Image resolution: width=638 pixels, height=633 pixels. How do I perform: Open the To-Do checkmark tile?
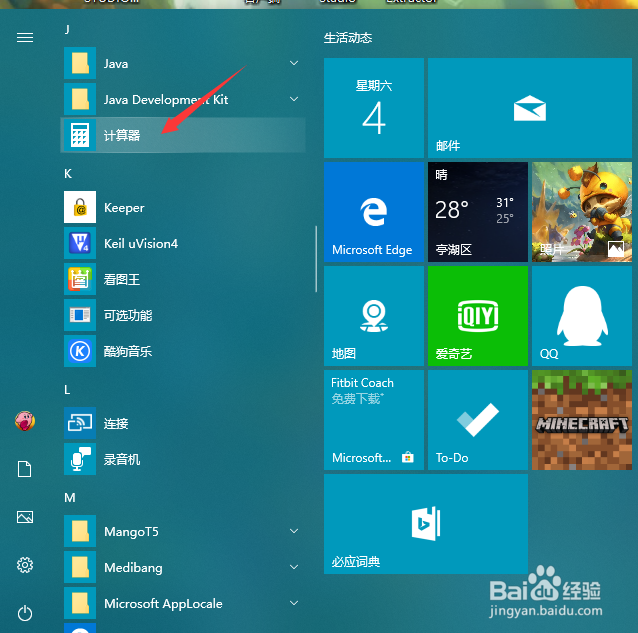pyautogui.click(x=478, y=420)
